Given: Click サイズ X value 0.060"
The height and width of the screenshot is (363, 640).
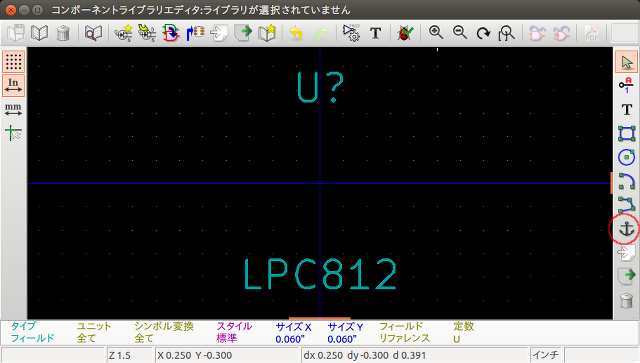Looking at the screenshot, I should 290,339.
